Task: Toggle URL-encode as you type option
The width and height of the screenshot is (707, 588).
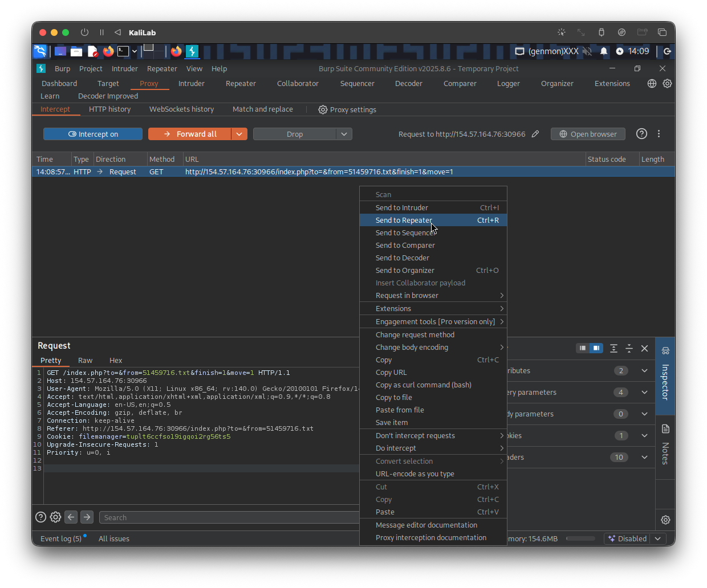Action: 415,474
